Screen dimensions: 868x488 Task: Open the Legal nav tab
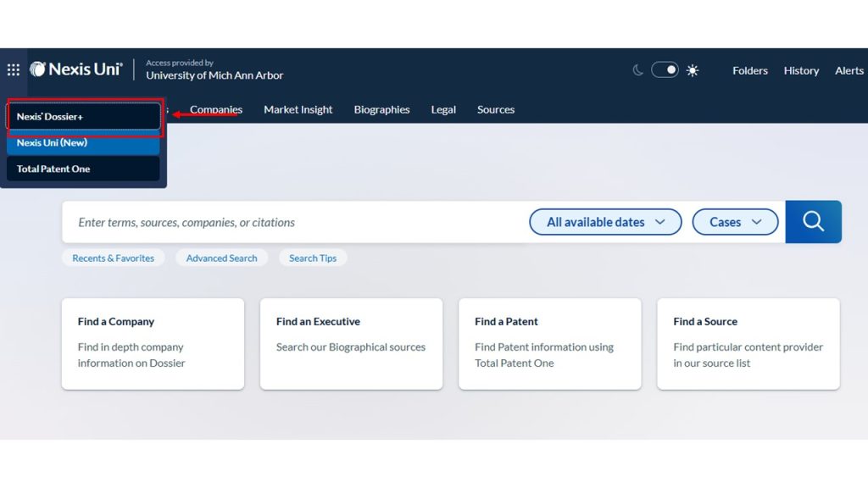tap(443, 109)
